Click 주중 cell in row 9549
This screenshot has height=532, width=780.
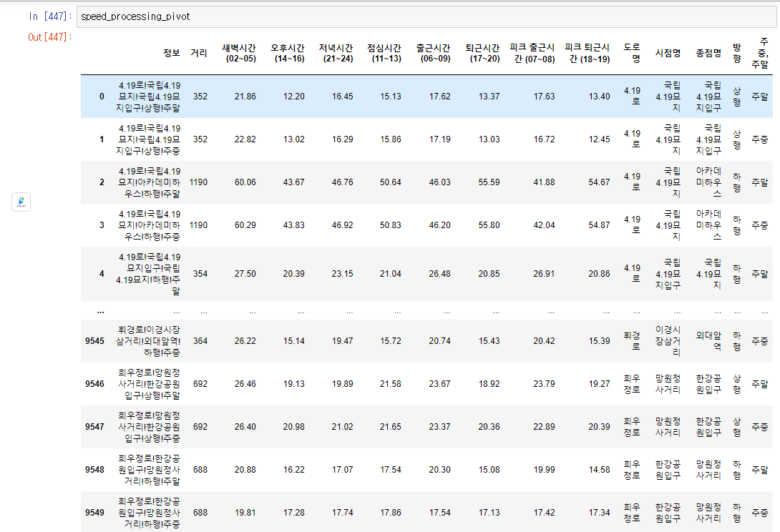[x=760, y=512]
